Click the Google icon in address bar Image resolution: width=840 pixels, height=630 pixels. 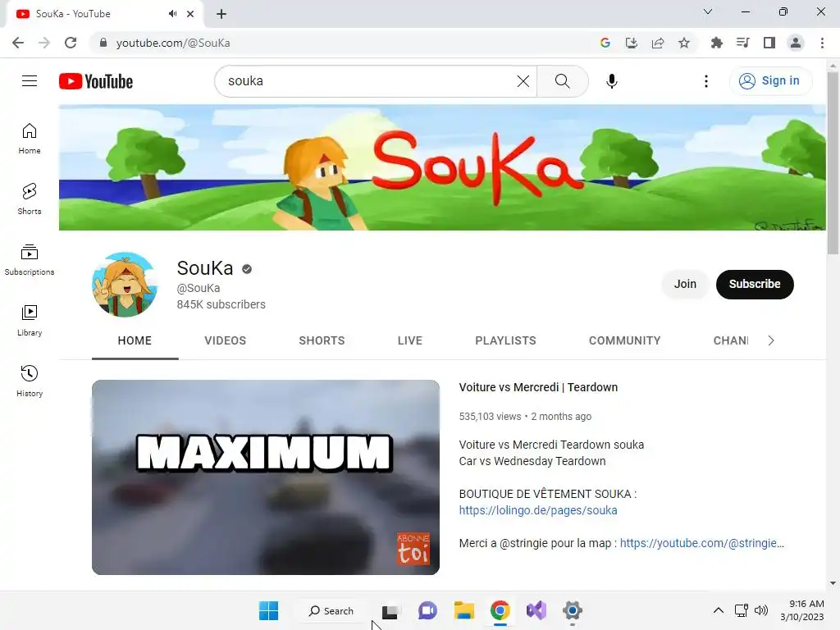[605, 43]
